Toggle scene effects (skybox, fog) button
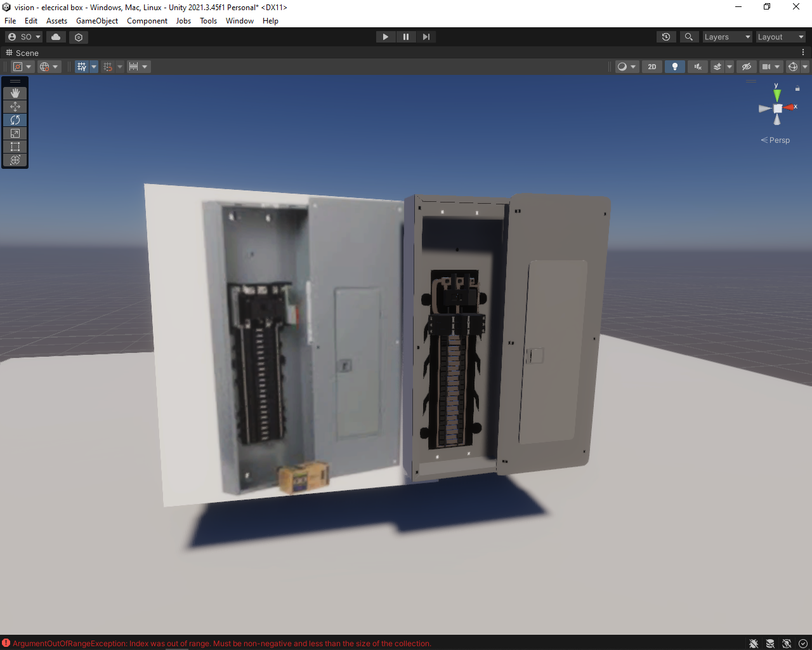Screen dimensions: 812x650 point(717,67)
